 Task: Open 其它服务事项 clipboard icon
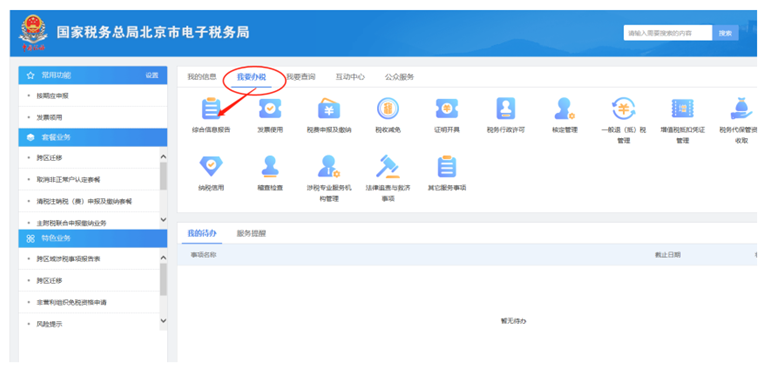(447, 166)
